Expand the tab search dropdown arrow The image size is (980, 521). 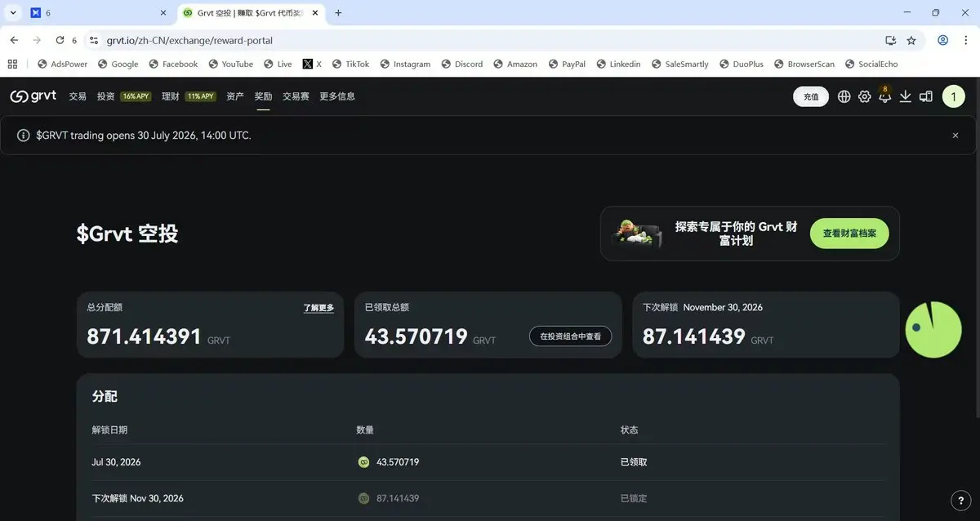(x=12, y=13)
